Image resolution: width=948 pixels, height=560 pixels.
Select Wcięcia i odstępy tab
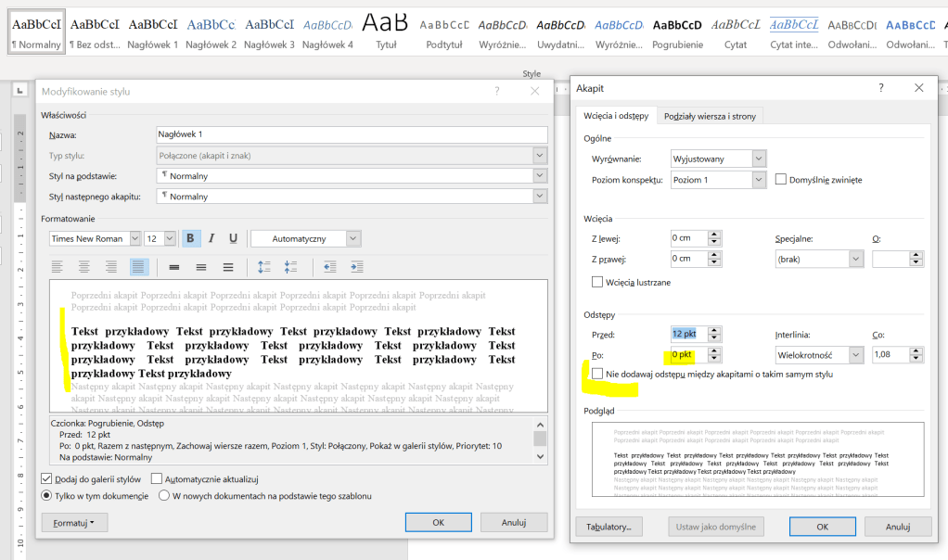pyautogui.click(x=616, y=116)
